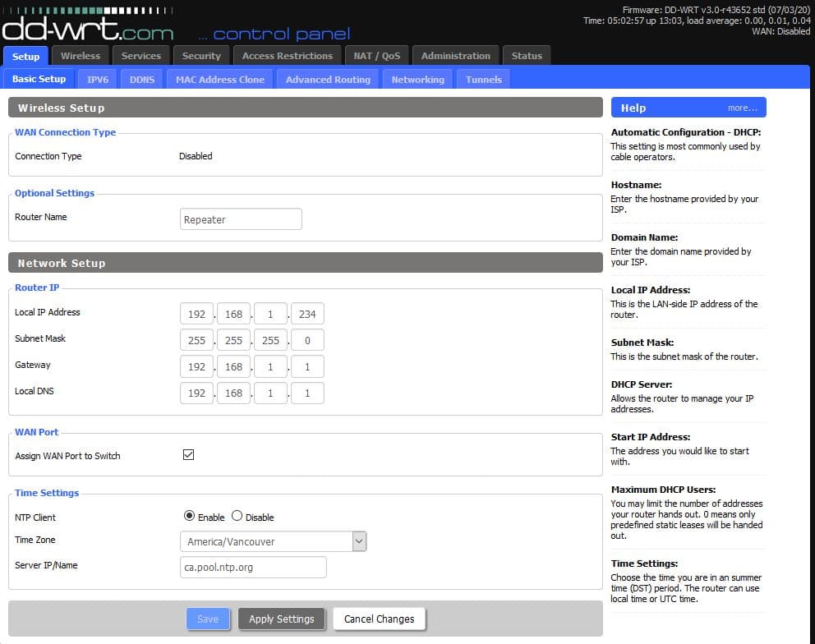
Task: Click the Router Name input field
Action: [241, 219]
